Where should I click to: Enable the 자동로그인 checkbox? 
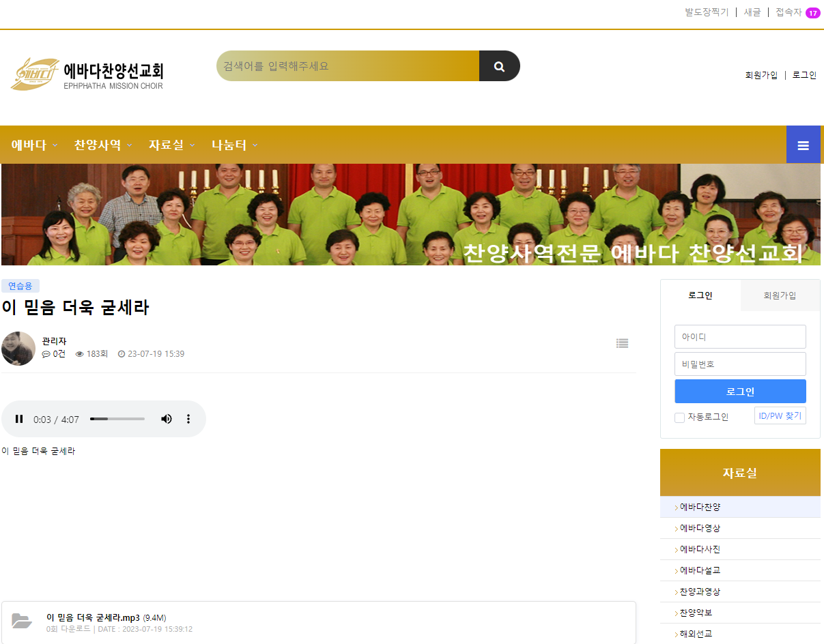pos(679,418)
